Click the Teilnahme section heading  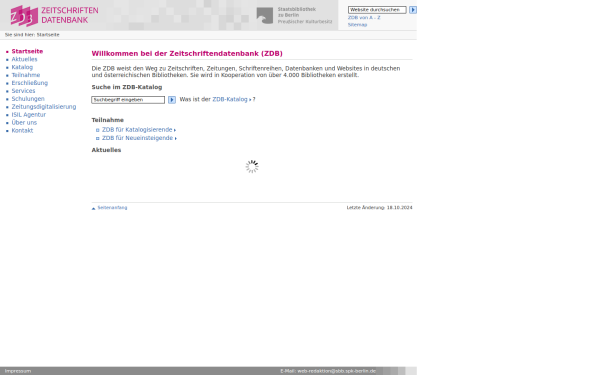tap(108, 120)
